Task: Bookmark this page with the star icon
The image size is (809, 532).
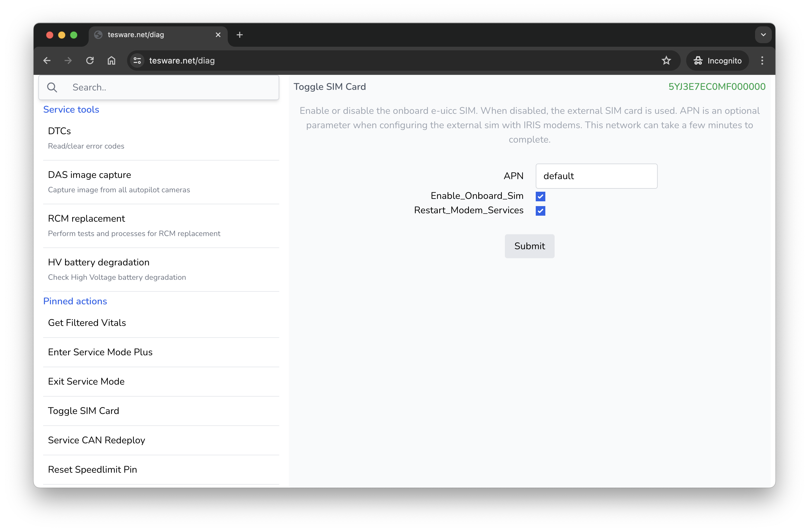Action: 666,61
